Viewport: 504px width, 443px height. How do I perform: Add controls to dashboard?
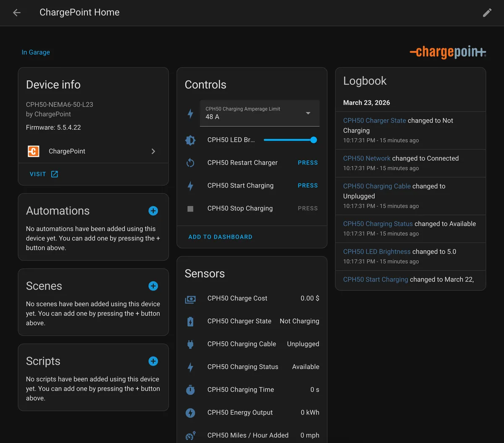(220, 237)
